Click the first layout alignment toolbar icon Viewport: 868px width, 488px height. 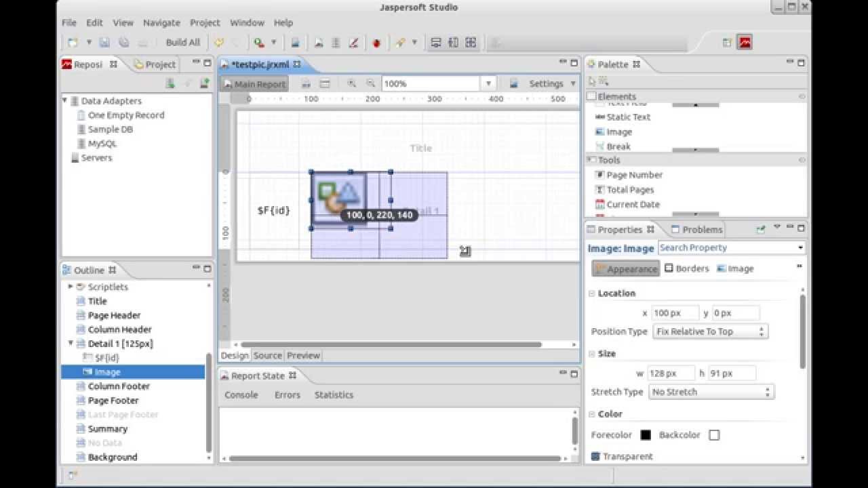436,42
